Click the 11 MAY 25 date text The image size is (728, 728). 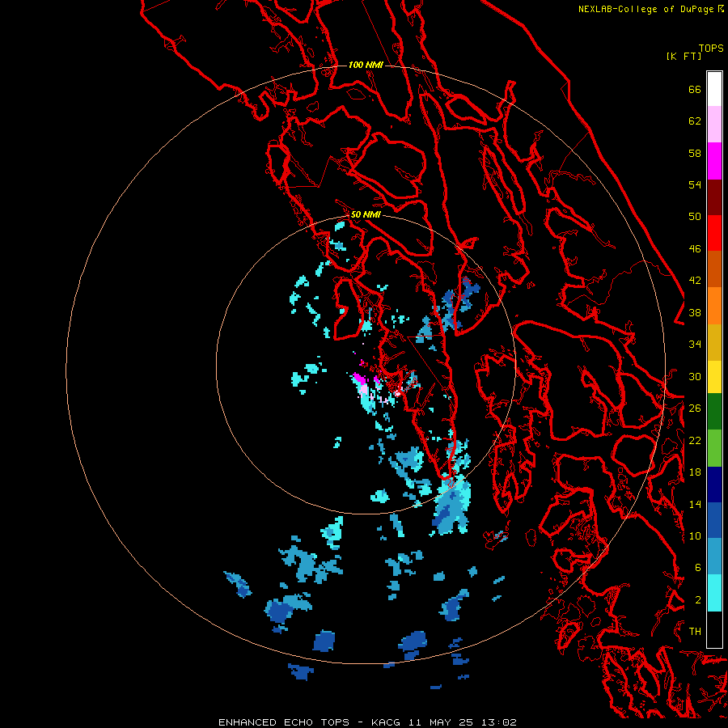441,722
